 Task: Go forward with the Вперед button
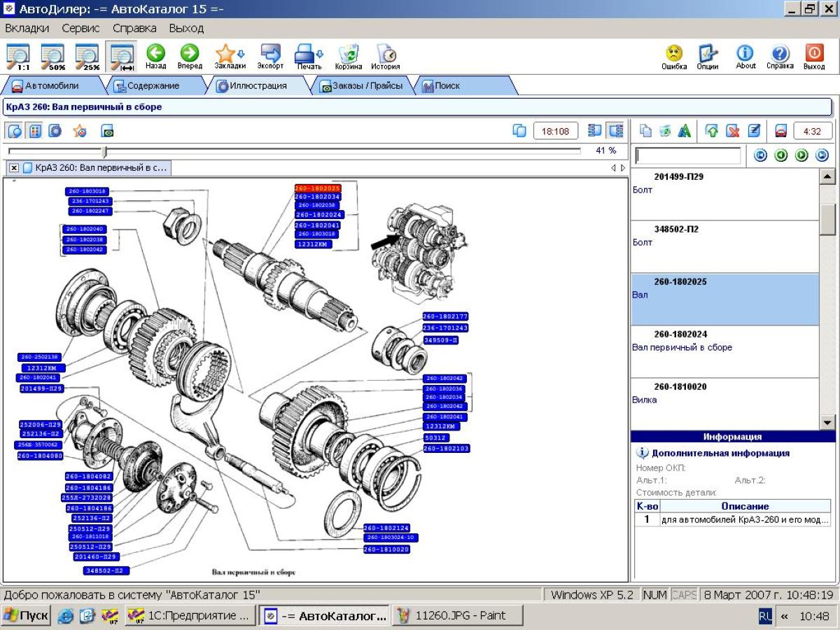point(190,57)
